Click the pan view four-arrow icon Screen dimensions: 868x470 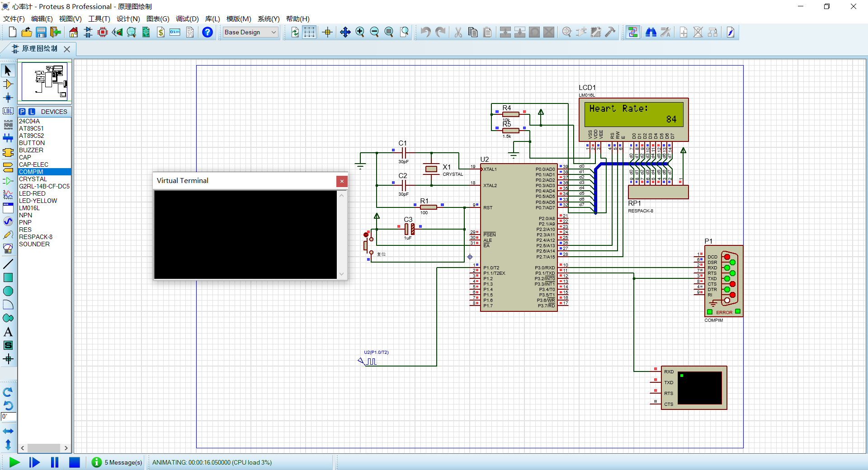pos(345,32)
